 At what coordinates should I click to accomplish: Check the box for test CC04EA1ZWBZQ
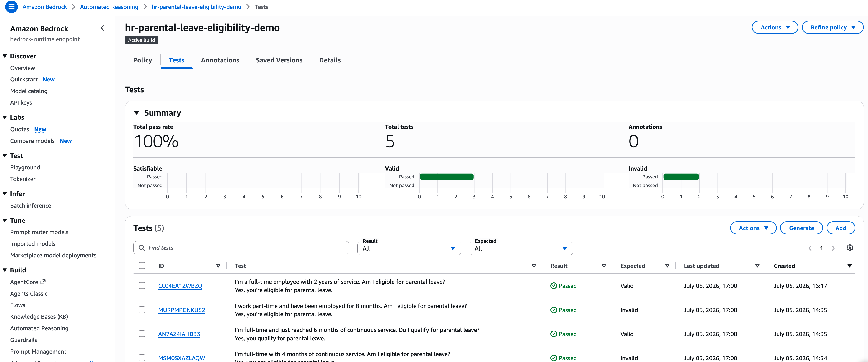[x=142, y=285]
